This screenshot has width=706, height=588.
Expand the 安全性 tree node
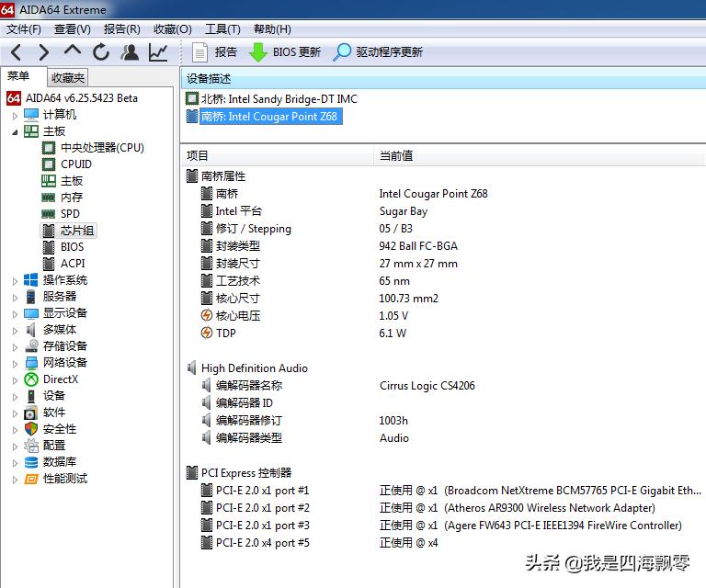tap(15, 430)
